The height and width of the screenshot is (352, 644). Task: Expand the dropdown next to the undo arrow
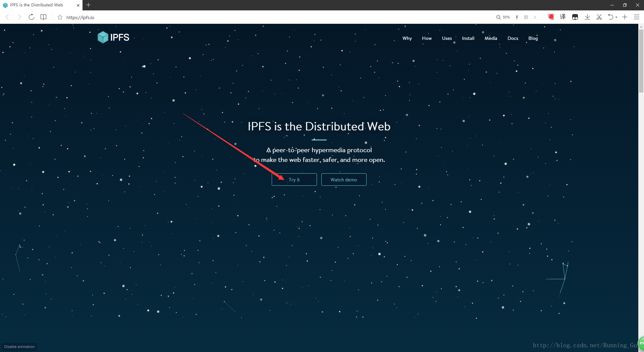(x=616, y=17)
